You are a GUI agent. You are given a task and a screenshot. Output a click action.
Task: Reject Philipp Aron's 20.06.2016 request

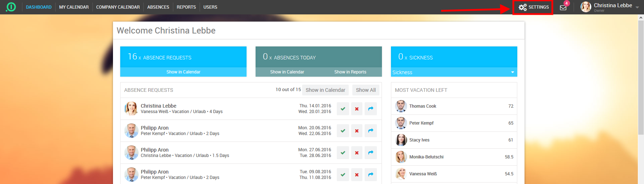tap(357, 131)
